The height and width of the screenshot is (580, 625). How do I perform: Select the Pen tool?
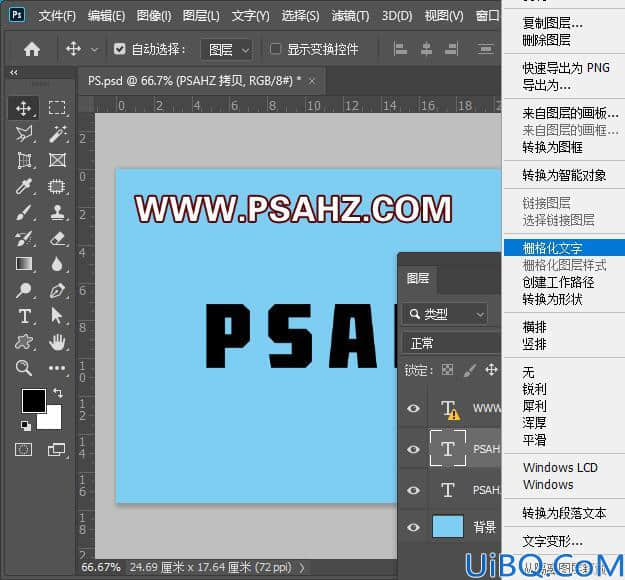[x=57, y=290]
